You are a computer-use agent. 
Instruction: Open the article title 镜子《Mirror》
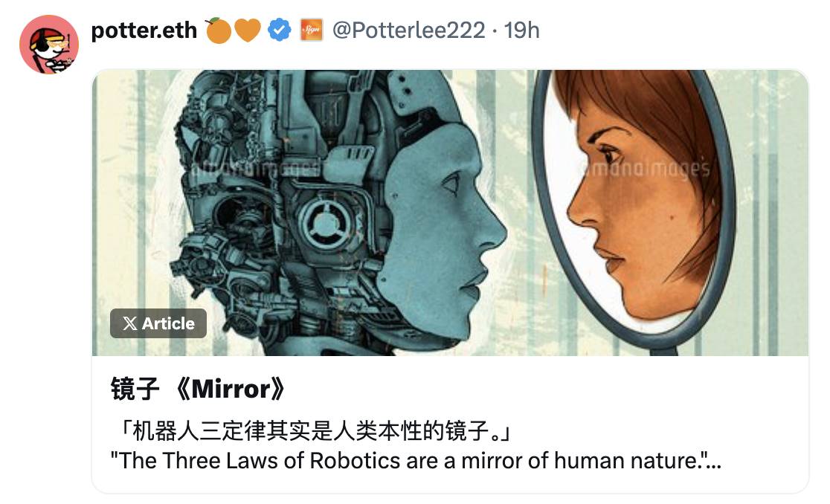click(x=198, y=390)
